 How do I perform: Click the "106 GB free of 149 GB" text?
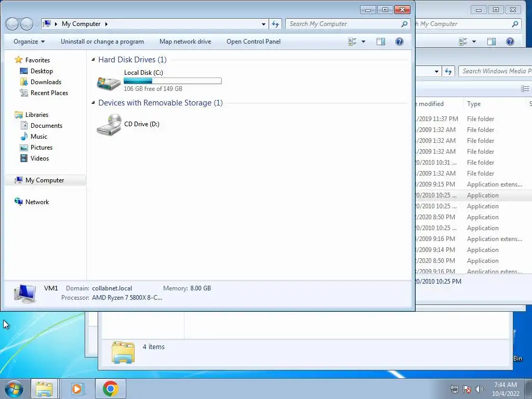(x=153, y=89)
